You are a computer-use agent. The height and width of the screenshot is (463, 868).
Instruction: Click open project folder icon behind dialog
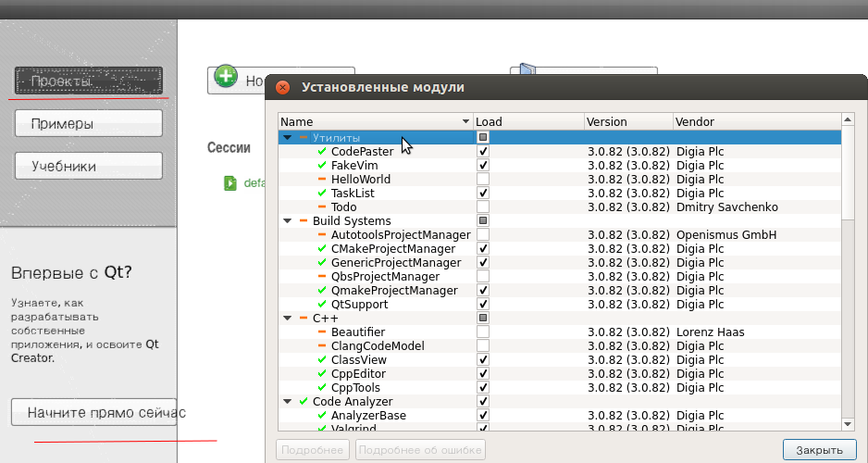[x=527, y=69]
